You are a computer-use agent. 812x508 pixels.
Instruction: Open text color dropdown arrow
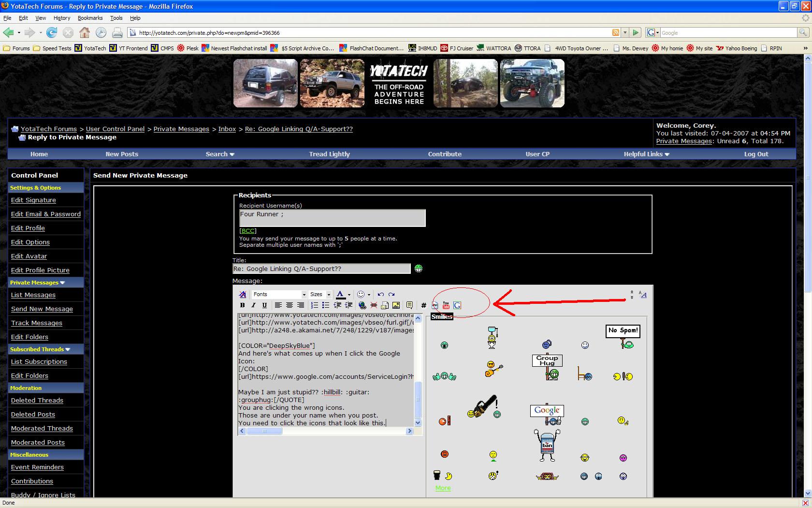coord(349,295)
